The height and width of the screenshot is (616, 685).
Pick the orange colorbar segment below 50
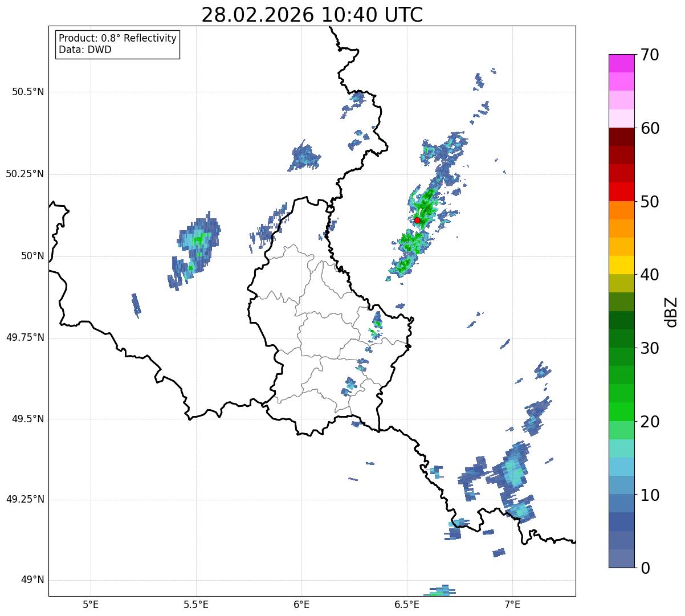click(x=621, y=210)
